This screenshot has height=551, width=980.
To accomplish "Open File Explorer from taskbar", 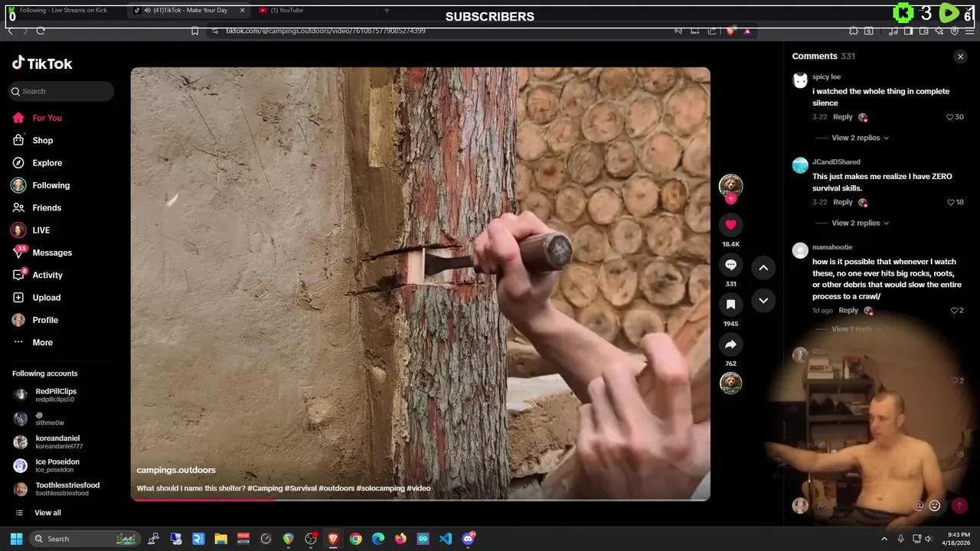I will point(220,539).
